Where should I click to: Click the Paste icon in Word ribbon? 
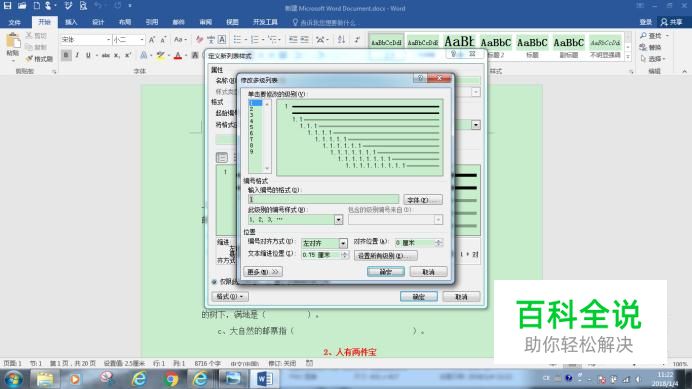[x=13, y=41]
